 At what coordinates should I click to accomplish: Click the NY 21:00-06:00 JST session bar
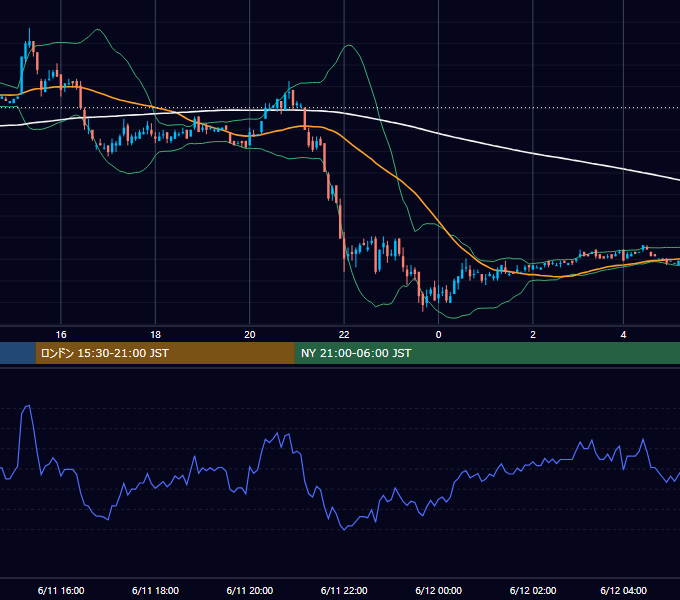coord(487,353)
